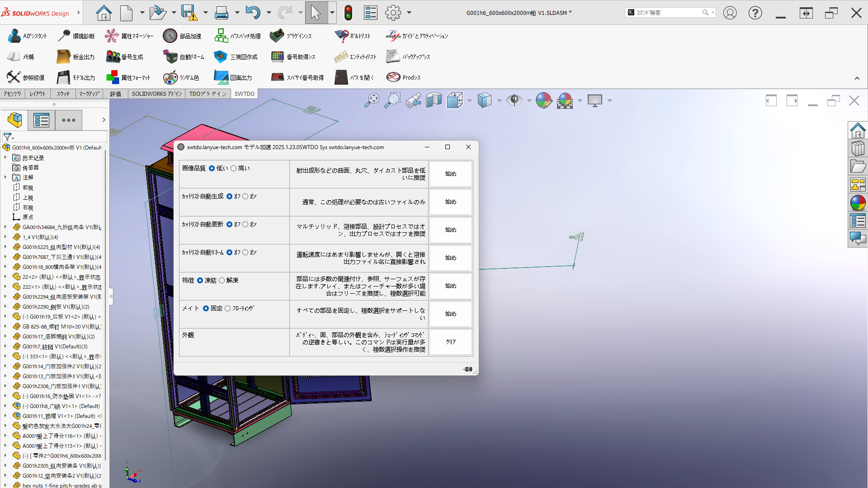The width and height of the screenshot is (868, 488).
Task: Expand the 注解 annotations tree item
Action: [5, 177]
